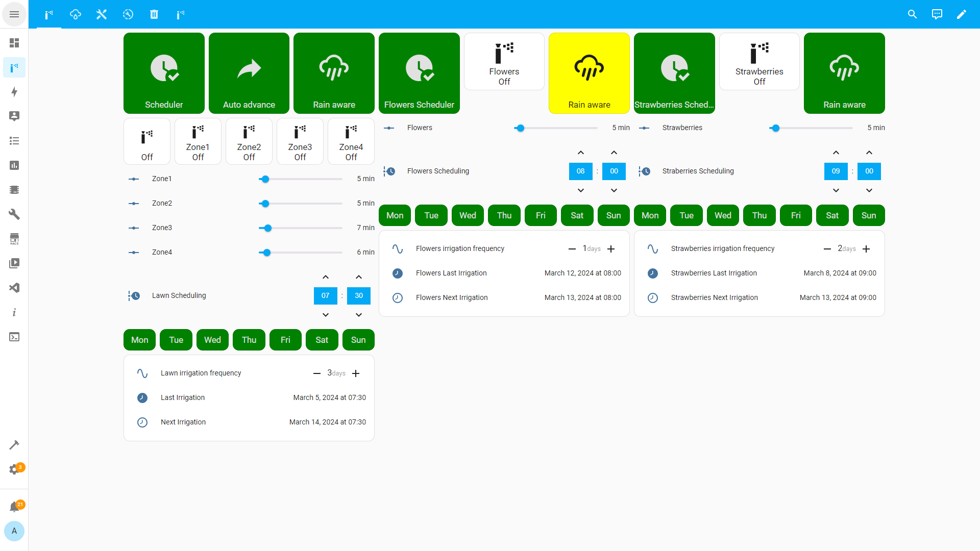Raise Strawberries Scheduling hour with the up arrow
Image resolution: width=980 pixels, height=551 pixels.
[x=836, y=152]
